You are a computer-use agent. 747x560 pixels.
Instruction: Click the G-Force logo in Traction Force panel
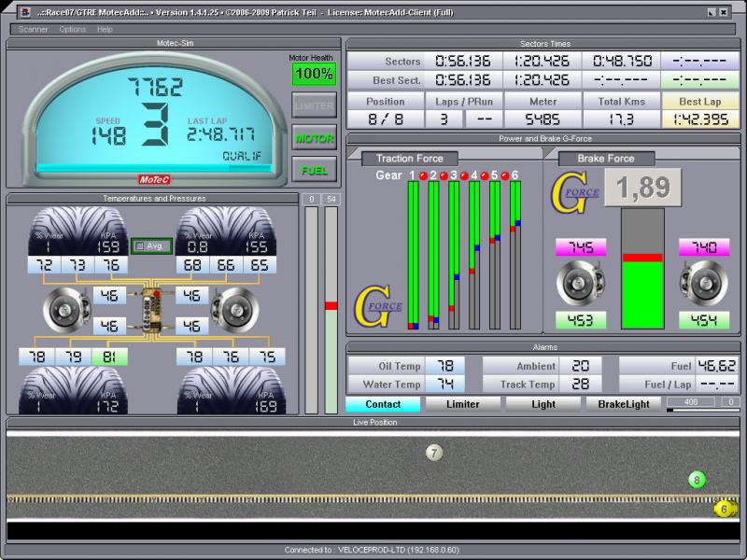tap(377, 306)
